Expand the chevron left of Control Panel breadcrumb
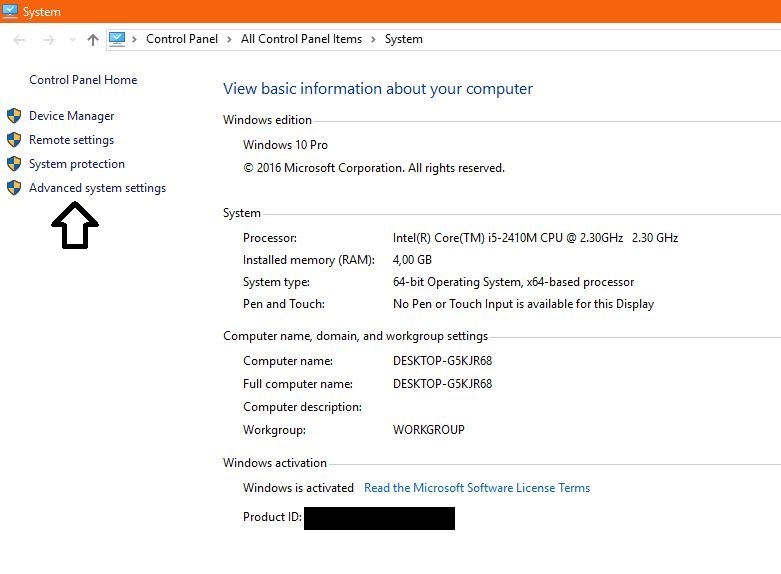Screen dimensions: 781x574 [135, 40]
